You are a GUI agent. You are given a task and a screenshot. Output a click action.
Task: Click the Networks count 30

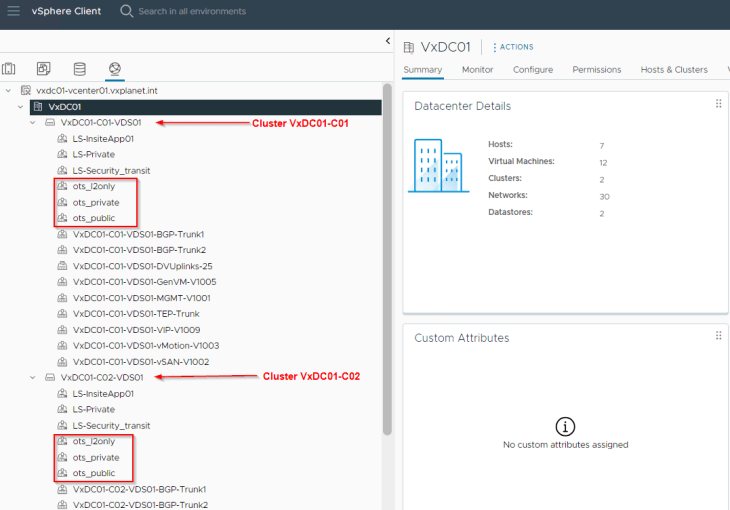pos(604,197)
